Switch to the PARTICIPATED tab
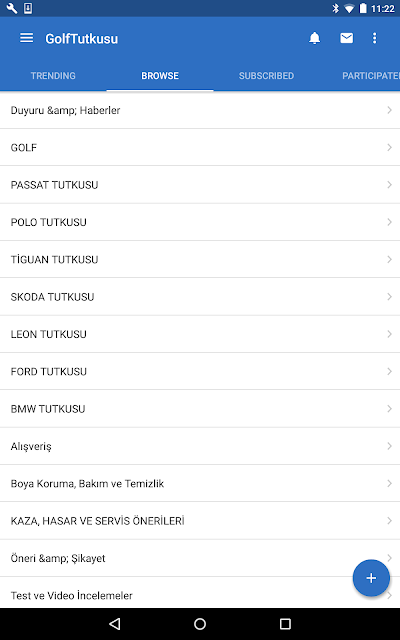The height and width of the screenshot is (640, 400). click(371, 76)
